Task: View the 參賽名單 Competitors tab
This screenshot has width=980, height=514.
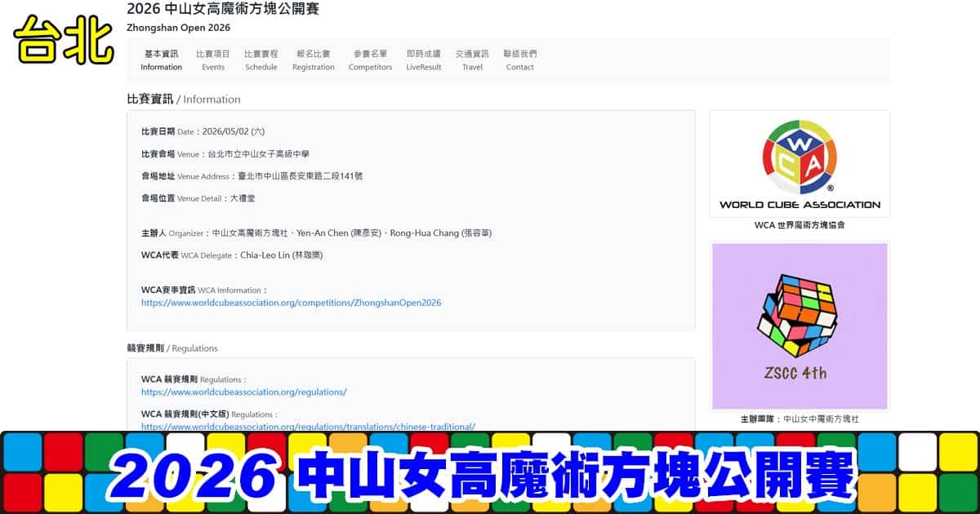Action: pyautogui.click(x=370, y=60)
